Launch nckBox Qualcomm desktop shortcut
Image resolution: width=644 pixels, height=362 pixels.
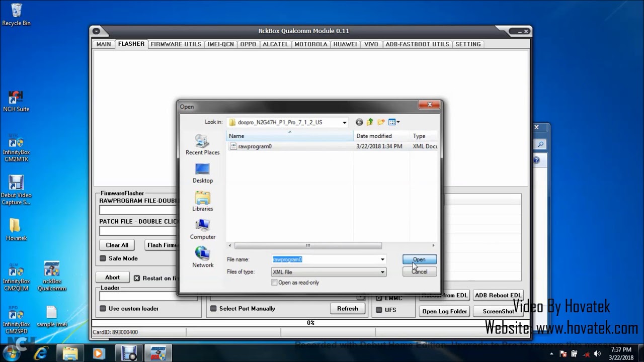52,277
